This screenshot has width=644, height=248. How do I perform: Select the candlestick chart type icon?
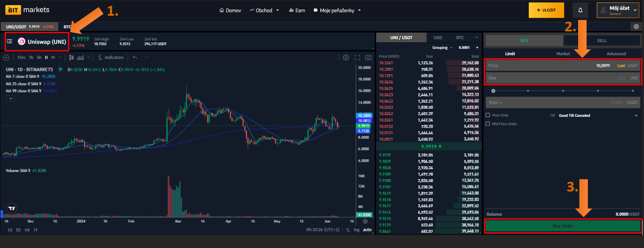[x=71, y=57]
